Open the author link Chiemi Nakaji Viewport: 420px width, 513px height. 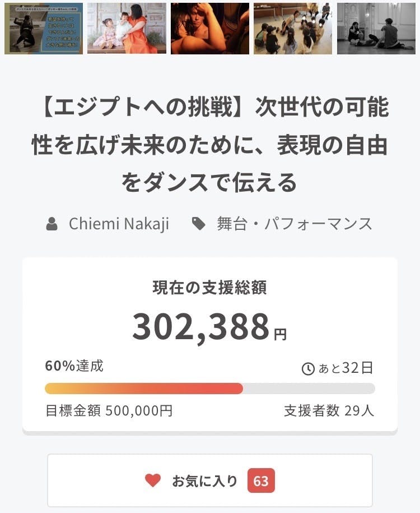tap(119, 224)
